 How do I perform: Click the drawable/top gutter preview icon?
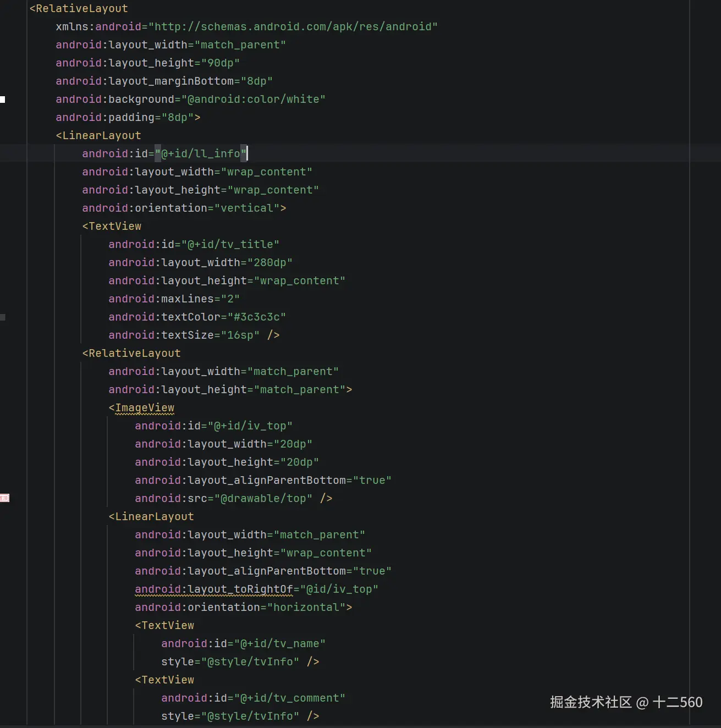point(4,498)
